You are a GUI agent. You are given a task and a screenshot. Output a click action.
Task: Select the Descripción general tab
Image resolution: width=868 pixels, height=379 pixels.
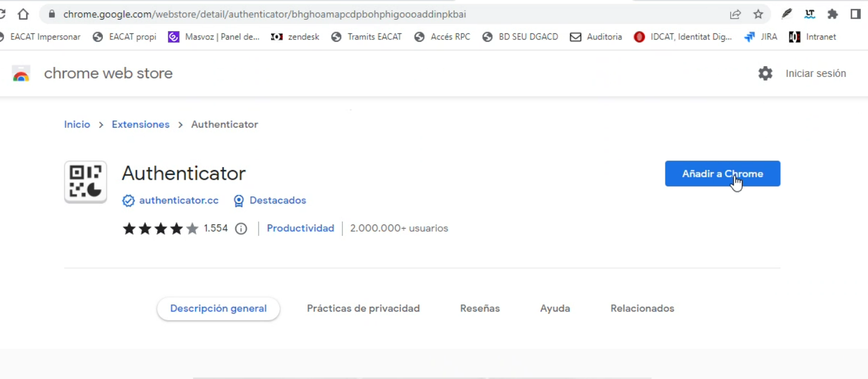point(218,309)
